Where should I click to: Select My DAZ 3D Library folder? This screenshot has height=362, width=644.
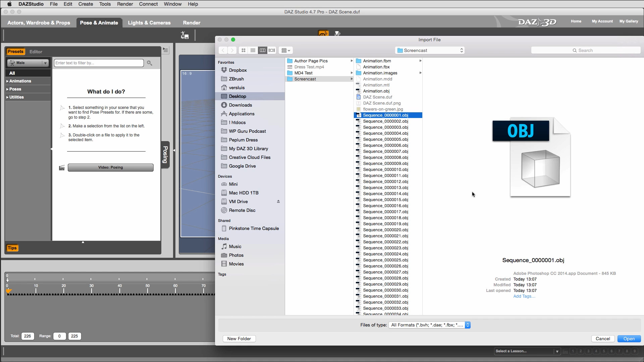pos(248,148)
